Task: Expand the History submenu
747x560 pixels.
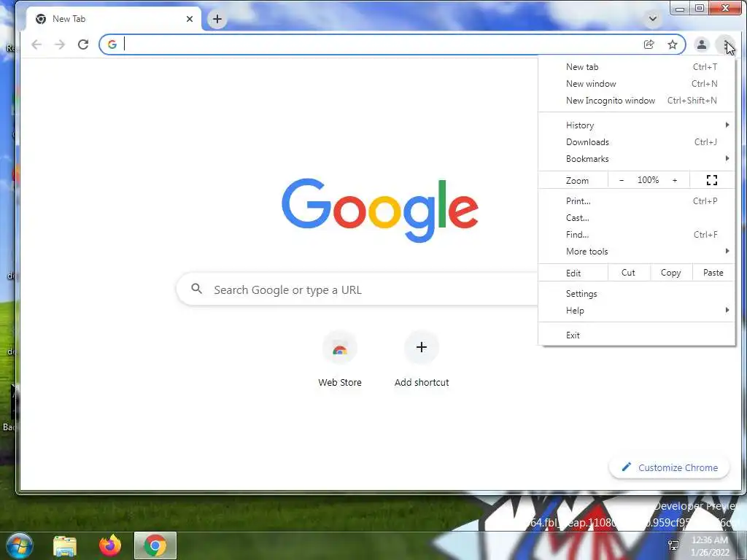Action: [x=637, y=125]
